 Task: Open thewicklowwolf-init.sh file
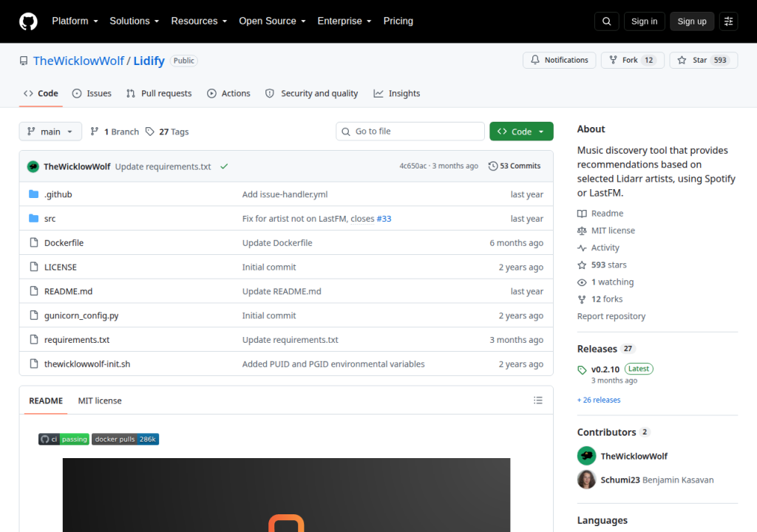(x=87, y=364)
